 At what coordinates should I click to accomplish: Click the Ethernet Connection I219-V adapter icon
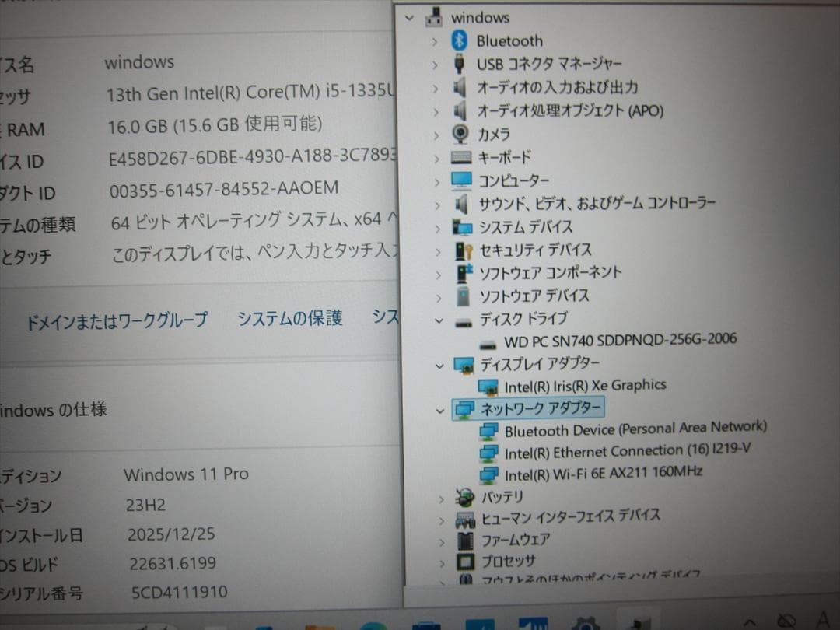[488, 453]
